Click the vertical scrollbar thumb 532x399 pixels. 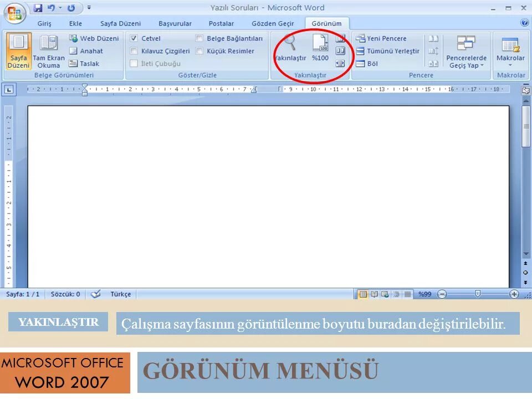click(526, 126)
